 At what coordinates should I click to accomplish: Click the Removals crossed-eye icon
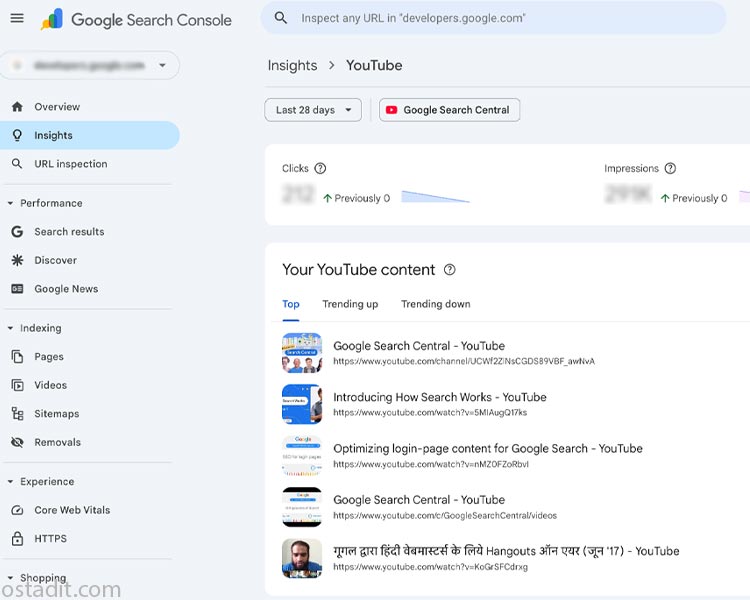click(17, 442)
